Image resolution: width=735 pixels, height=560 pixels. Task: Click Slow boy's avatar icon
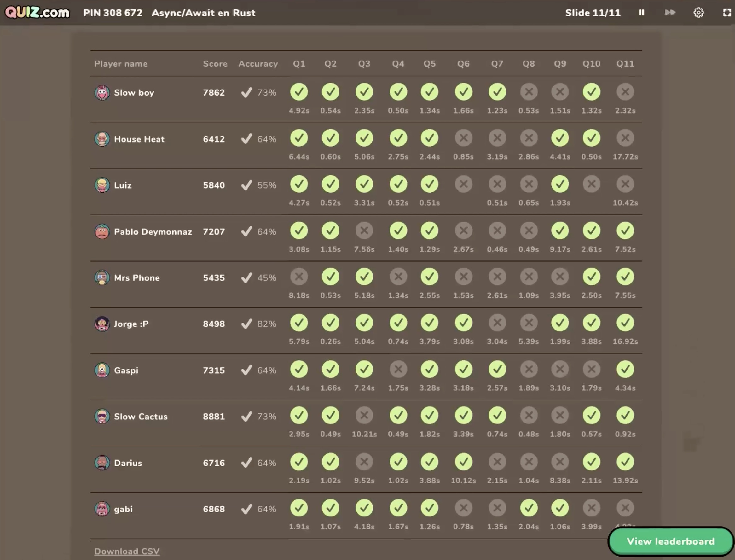click(102, 93)
